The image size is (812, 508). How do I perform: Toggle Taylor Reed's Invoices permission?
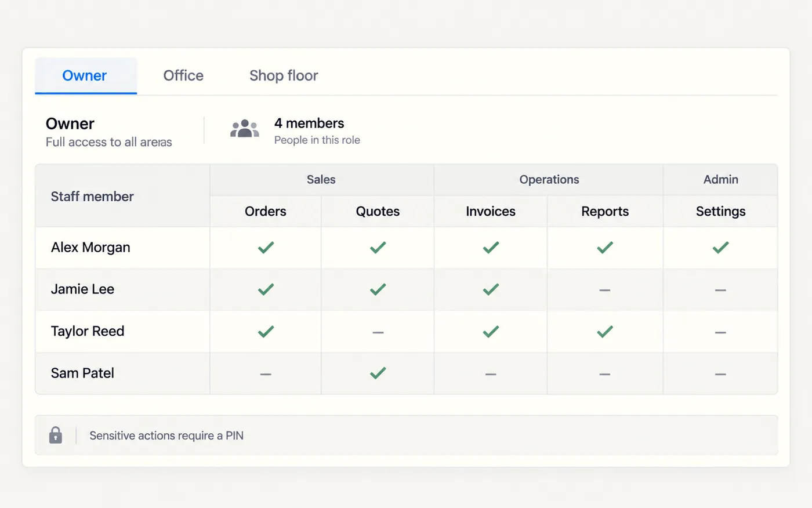click(491, 332)
